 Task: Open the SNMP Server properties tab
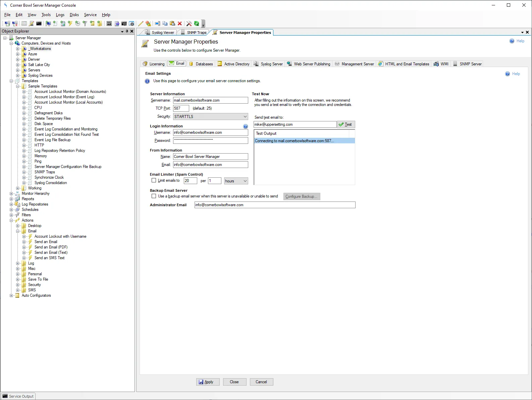coord(467,64)
